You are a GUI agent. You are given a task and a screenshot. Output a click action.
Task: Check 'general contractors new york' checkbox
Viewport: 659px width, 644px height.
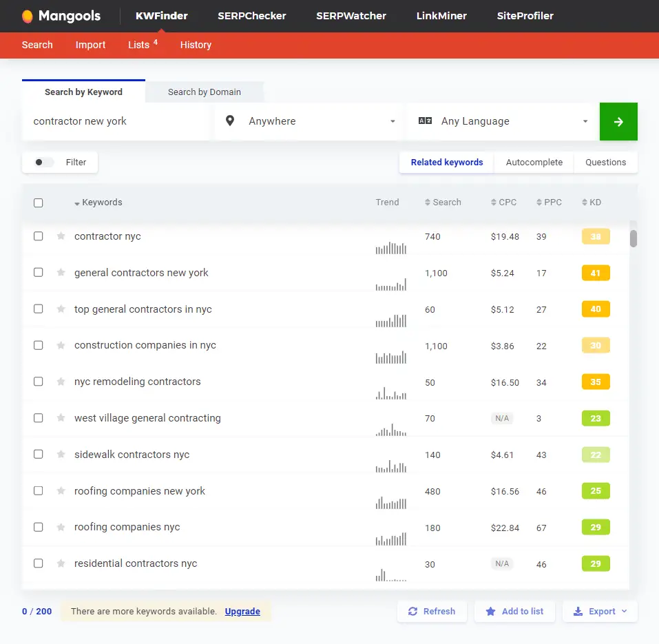pyautogui.click(x=39, y=272)
